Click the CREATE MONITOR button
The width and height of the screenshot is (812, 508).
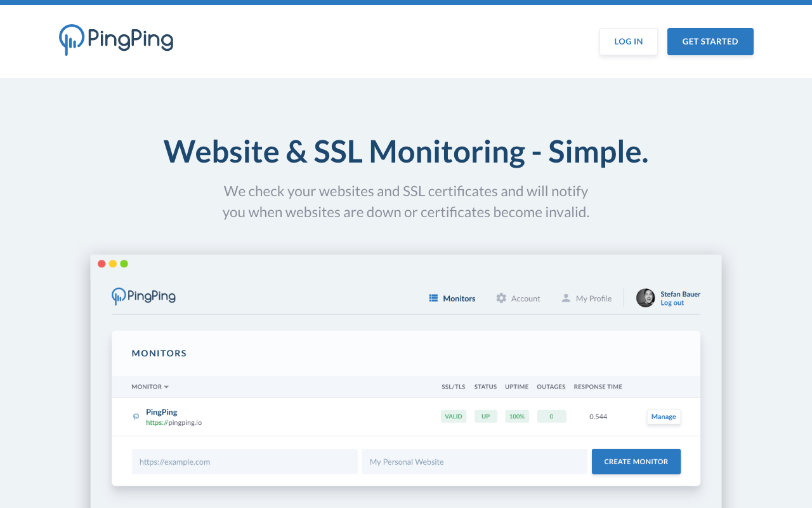coord(636,462)
